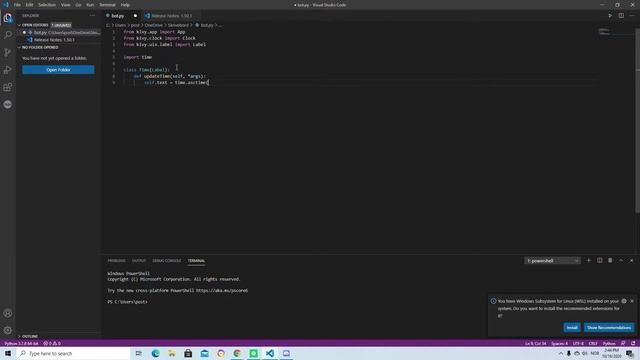Viewport: 640px width, 360px height.
Task: Open the Windows Start menu
Action: point(8,353)
